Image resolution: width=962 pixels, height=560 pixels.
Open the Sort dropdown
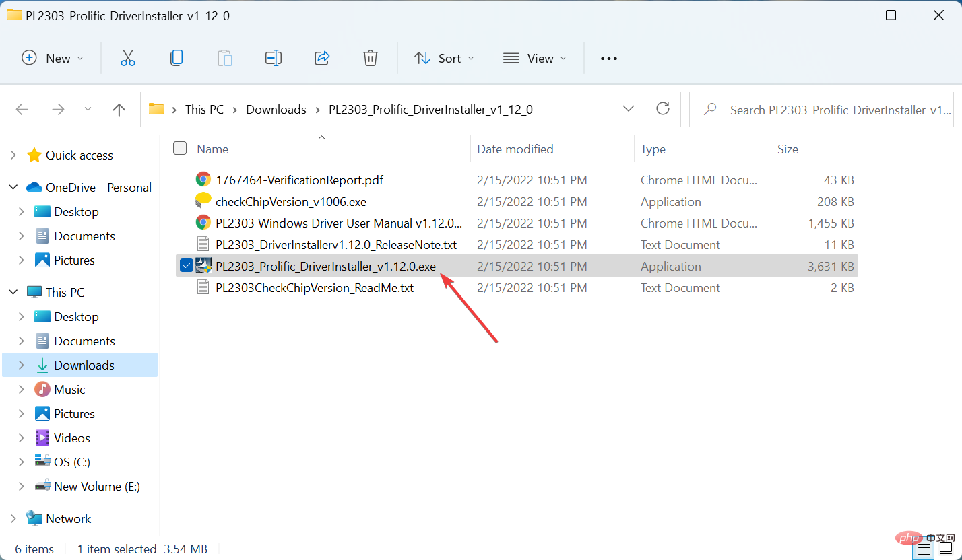point(444,58)
